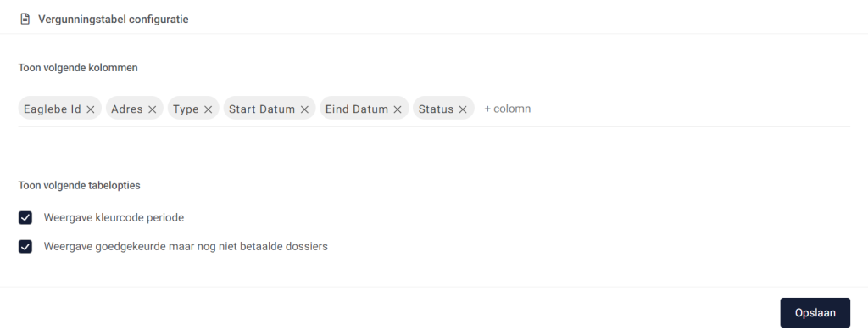
Task: Remove the Eaglebe Id column chip
Action: click(90, 109)
